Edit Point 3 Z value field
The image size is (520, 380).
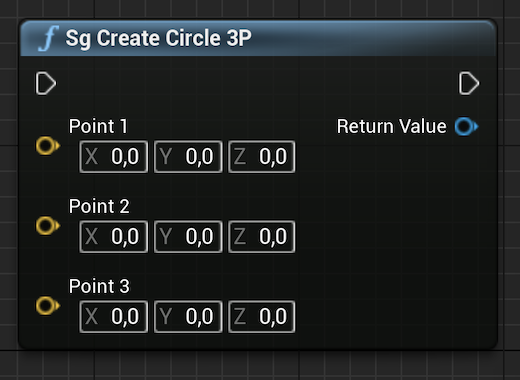[262, 317]
